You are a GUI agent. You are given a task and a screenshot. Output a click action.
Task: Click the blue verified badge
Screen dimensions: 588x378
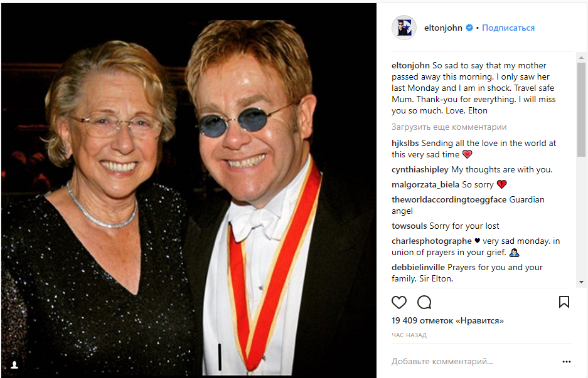(469, 28)
